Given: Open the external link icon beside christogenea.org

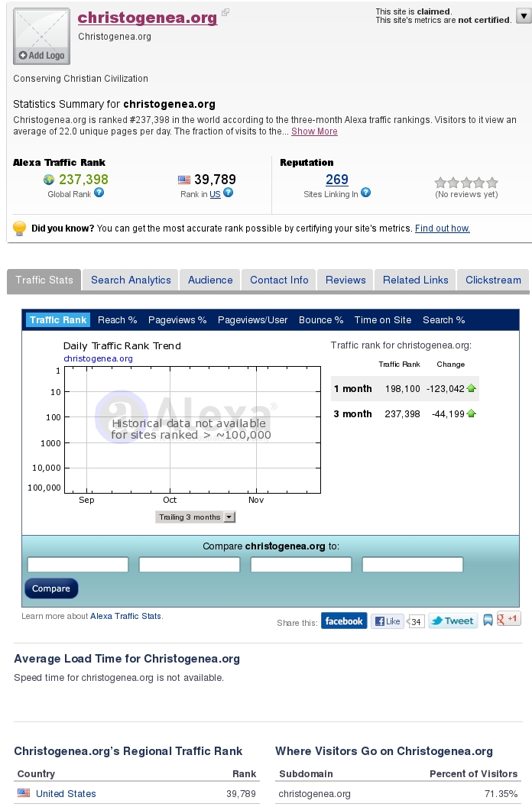Looking at the screenshot, I should coord(225,12).
